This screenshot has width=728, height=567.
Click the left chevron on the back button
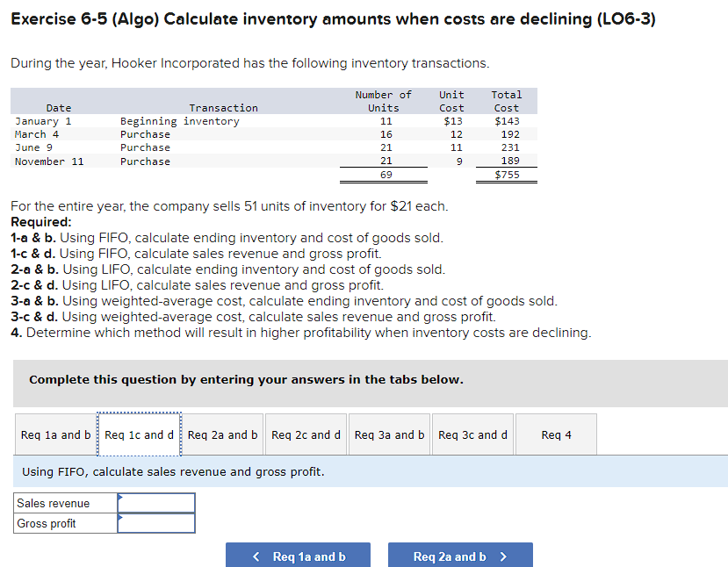coord(256,555)
